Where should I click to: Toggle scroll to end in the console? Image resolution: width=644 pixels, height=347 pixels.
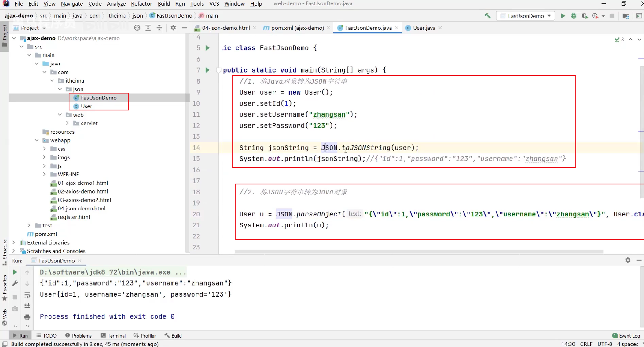tap(27, 306)
